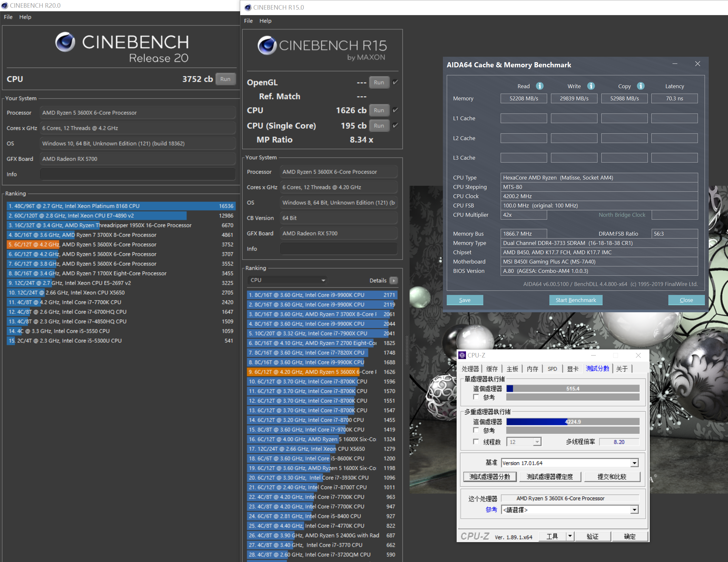Click 測試處理器分數 button in CPU-Z
This screenshot has height=562, width=728.
[x=490, y=476]
